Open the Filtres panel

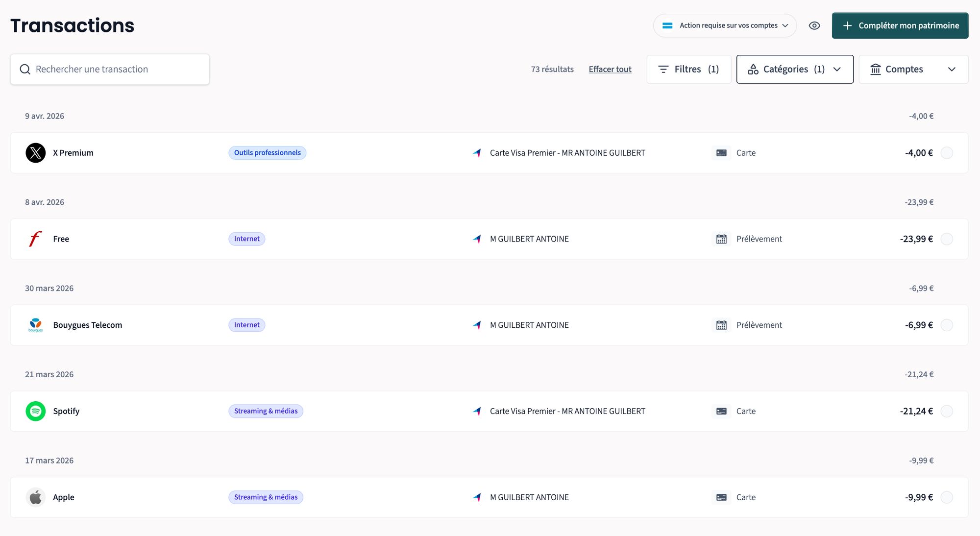(688, 69)
